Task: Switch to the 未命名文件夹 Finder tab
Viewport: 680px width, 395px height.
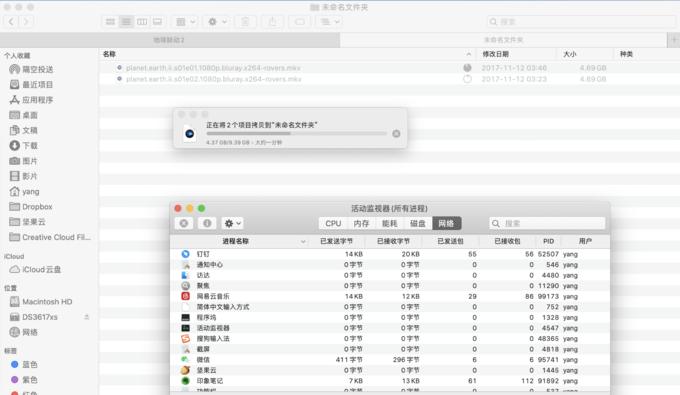Action: point(503,40)
